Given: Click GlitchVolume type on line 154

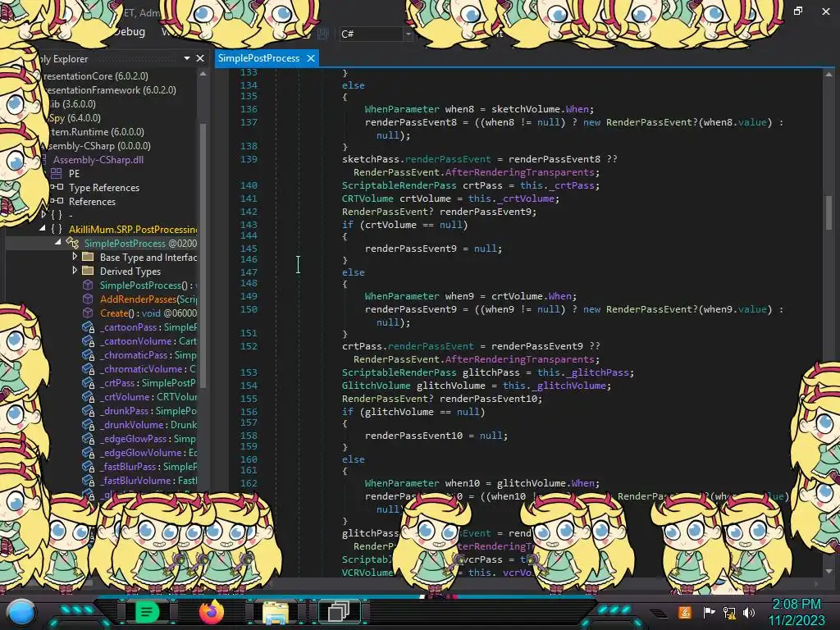Looking at the screenshot, I should click(x=376, y=386).
